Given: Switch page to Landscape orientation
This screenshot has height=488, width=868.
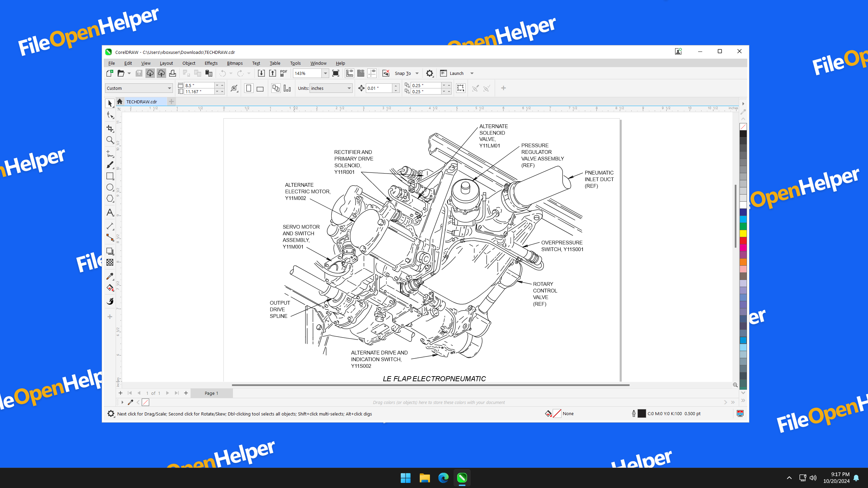Looking at the screenshot, I should [x=260, y=88].
